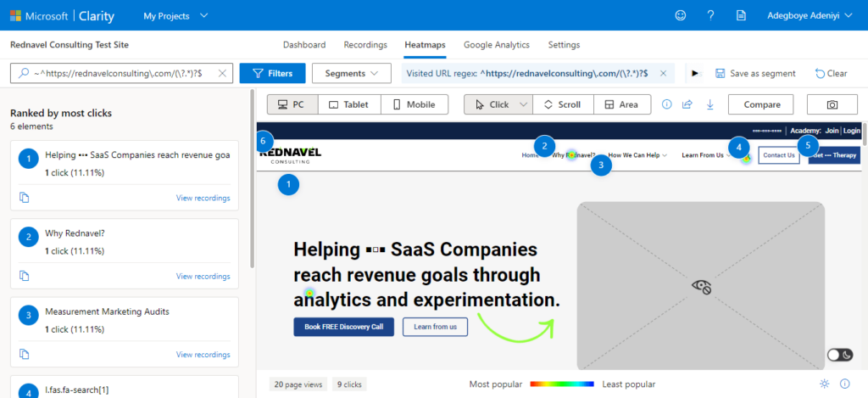868x398 pixels.
Task: Open the Click type dropdown arrow
Action: tap(523, 104)
